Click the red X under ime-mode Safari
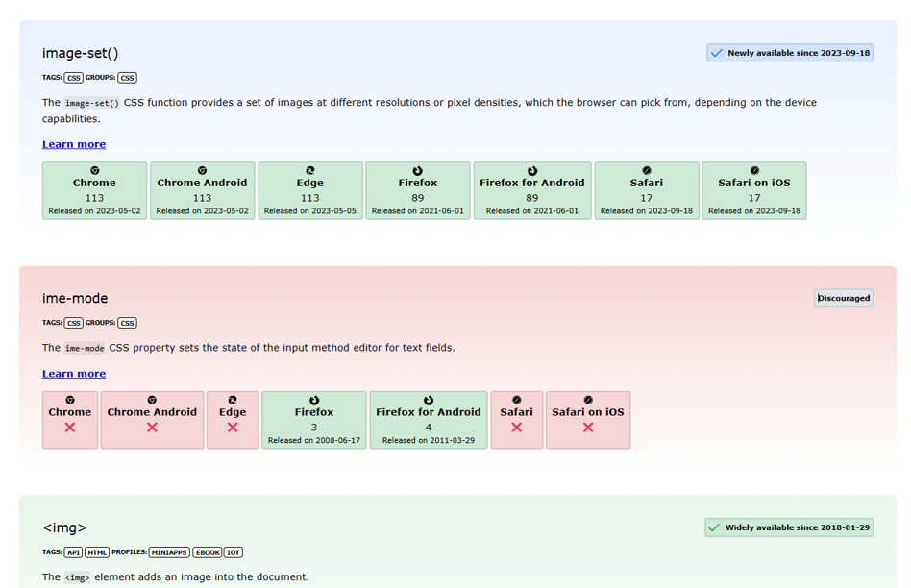 click(x=516, y=427)
